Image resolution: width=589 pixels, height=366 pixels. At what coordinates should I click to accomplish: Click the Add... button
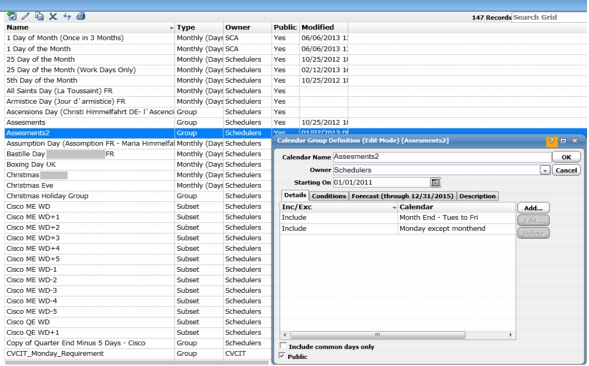[x=533, y=208]
